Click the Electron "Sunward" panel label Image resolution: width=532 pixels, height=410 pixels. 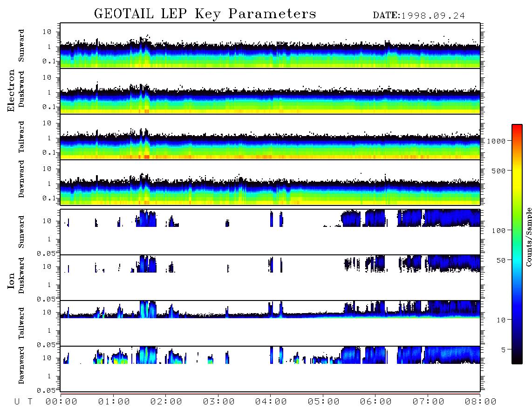[x=21, y=46]
